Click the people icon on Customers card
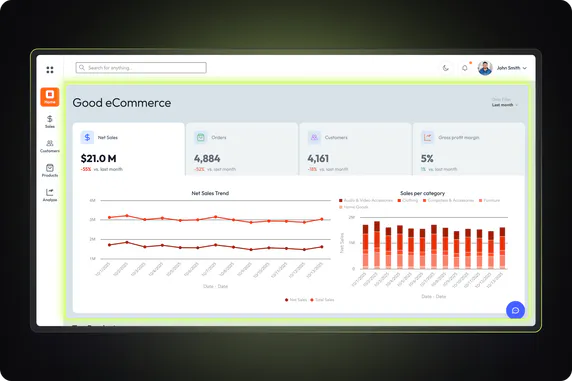 (314, 137)
